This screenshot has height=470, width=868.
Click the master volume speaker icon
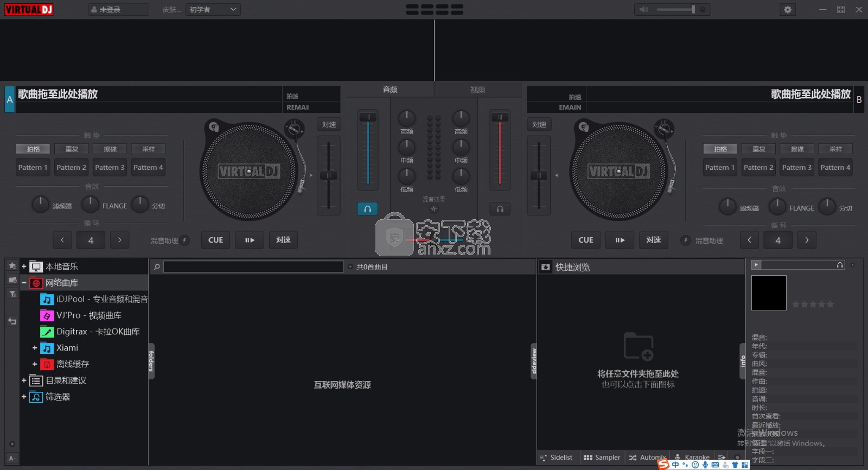pos(644,9)
